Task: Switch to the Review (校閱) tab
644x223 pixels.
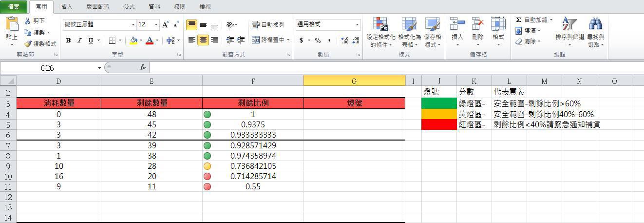Action: [x=180, y=7]
